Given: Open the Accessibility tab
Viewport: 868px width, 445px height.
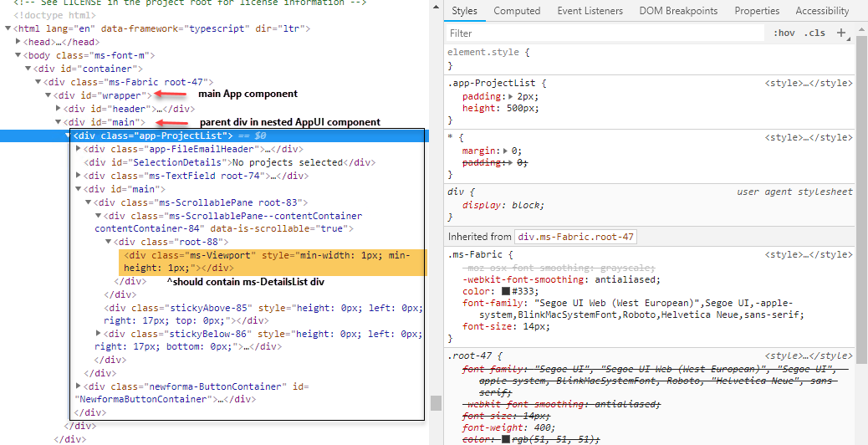Looking at the screenshot, I should pyautogui.click(x=822, y=11).
